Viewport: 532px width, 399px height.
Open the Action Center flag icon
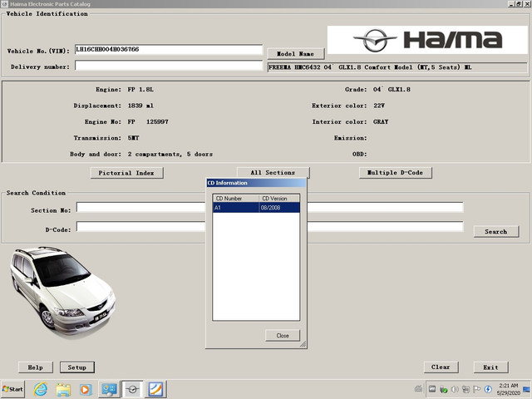[476, 389]
